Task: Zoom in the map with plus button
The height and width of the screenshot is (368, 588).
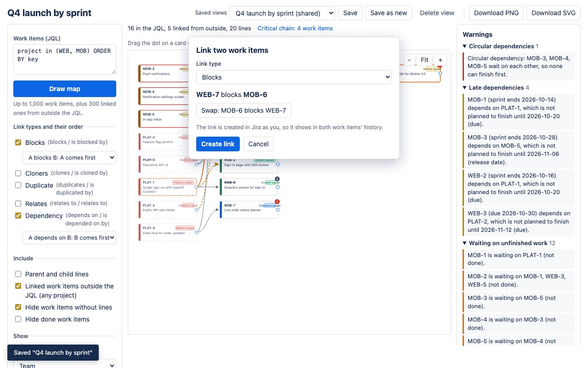Action: [440, 60]
